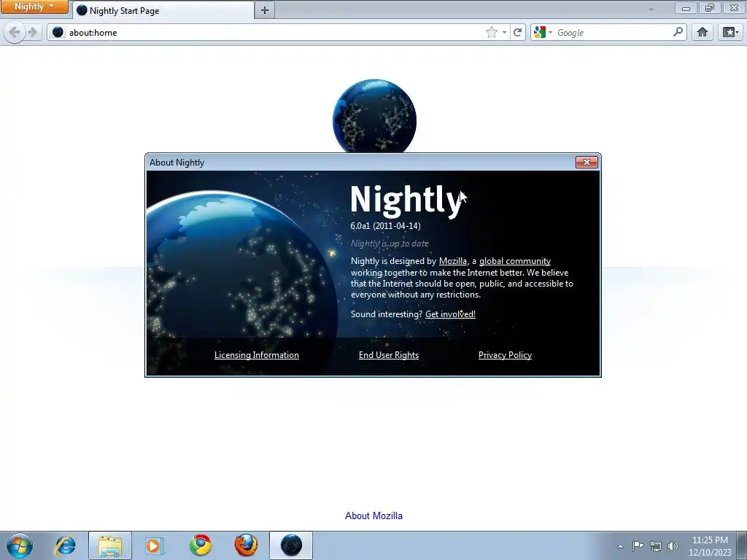Open a new tab with plus button
This screenshot has height=560, width=747.
265,10
